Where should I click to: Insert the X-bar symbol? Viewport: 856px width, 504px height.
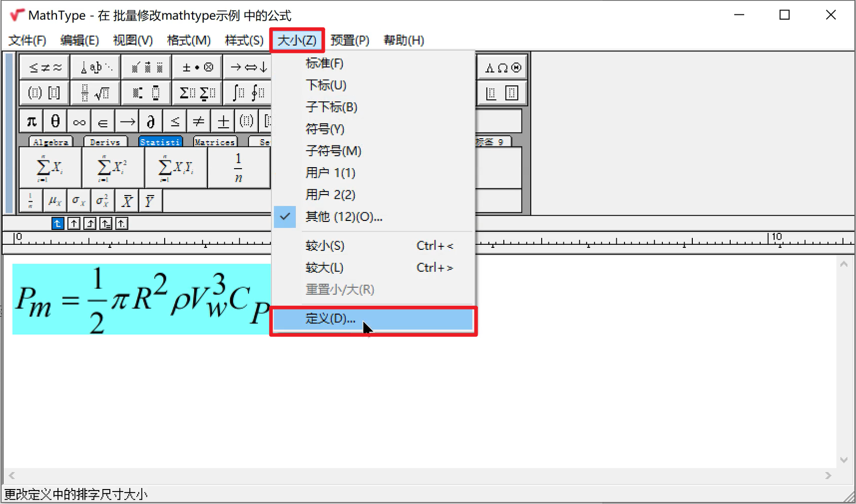pos(127,201)
